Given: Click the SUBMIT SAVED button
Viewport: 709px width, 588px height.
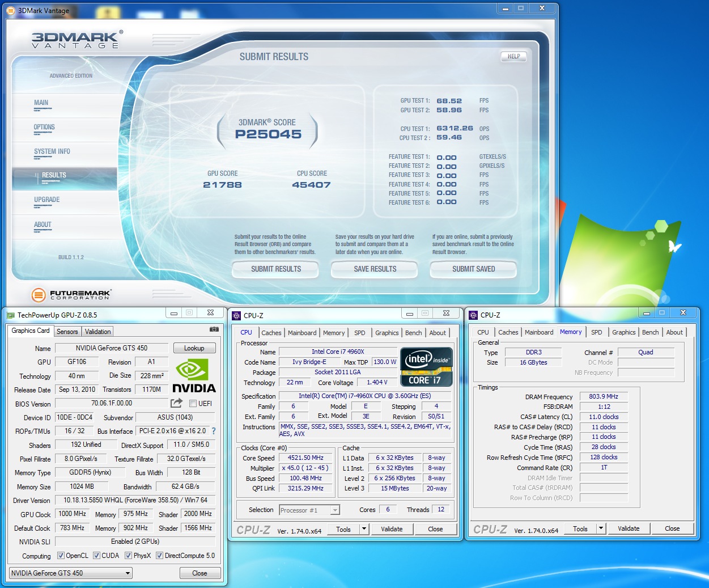Looking at the screenshot, I should point(473,269).
